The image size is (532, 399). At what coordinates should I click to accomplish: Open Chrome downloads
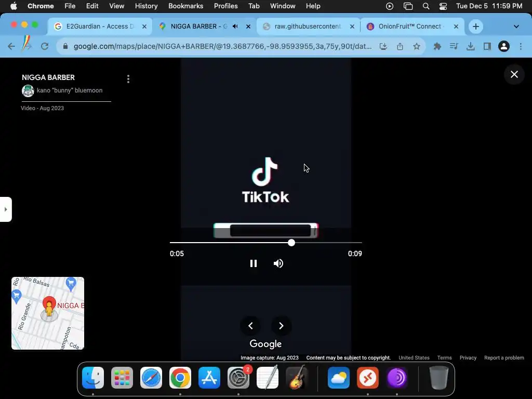click(471, 46)
